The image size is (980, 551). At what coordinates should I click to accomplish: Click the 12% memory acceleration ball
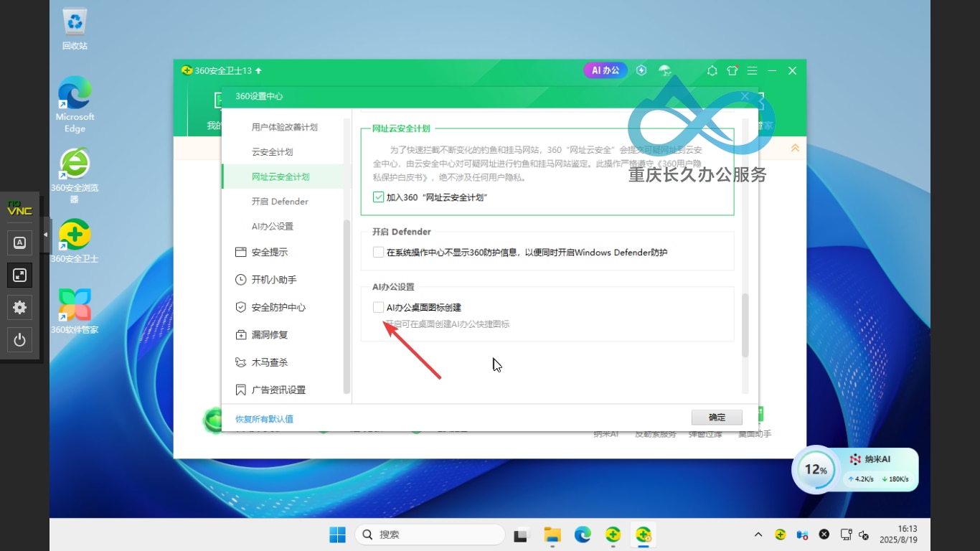pos(815,470)
